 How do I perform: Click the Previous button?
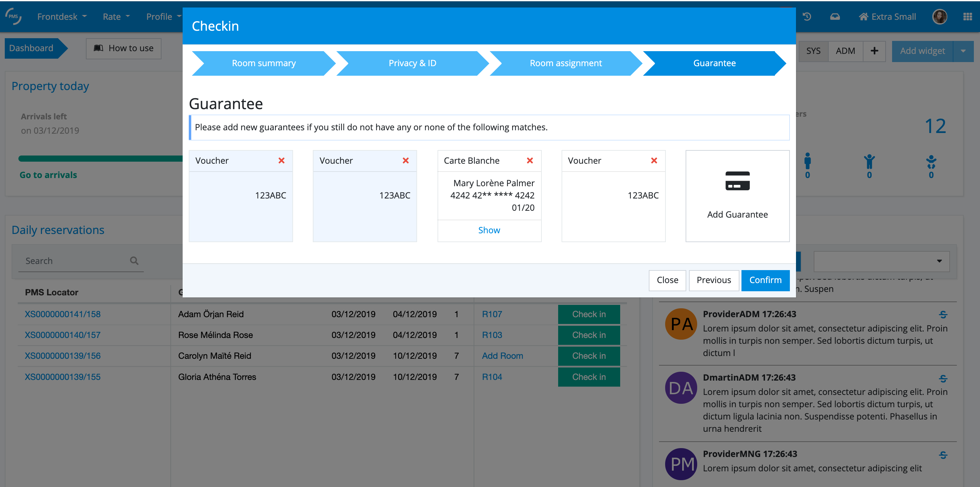pos(713,280)
